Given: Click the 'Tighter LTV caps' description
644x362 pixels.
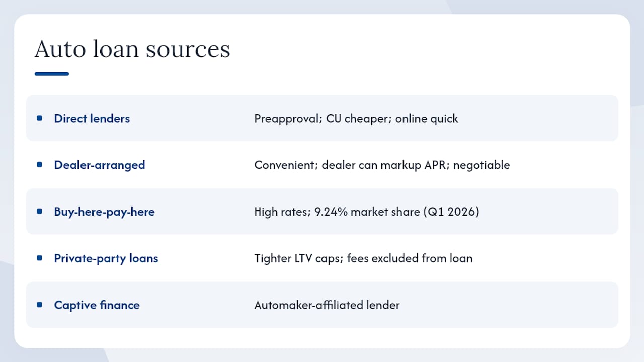Looking at the screenshot, I should [x=298, y=258].
